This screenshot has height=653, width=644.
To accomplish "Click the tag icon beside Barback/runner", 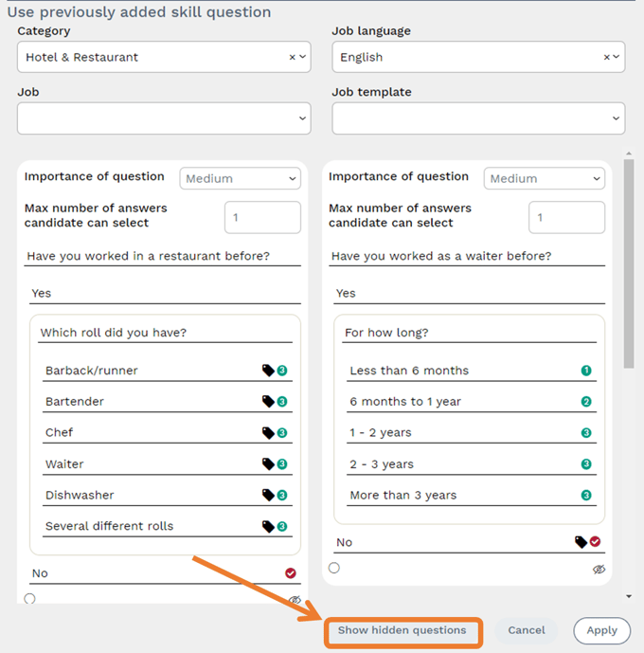I will (268, 371).
